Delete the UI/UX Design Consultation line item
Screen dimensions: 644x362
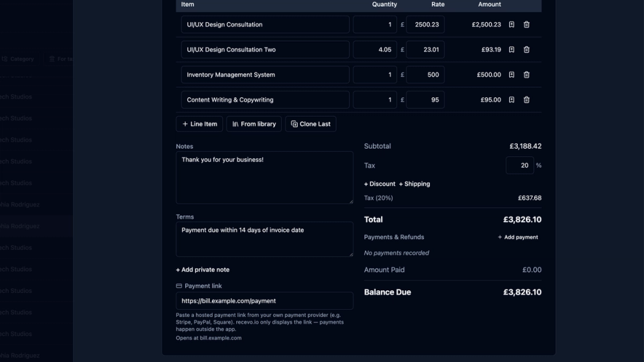coord(527,25)
